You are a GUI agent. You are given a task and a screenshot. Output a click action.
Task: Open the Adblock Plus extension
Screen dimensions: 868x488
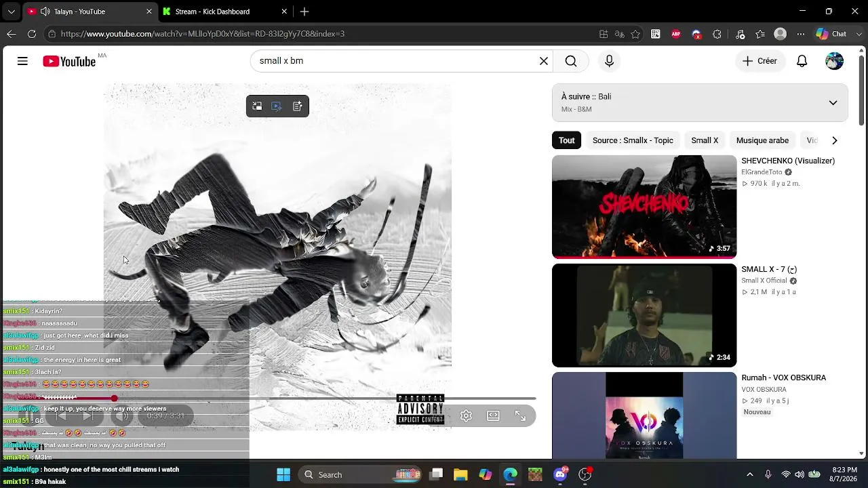point(676,34)
